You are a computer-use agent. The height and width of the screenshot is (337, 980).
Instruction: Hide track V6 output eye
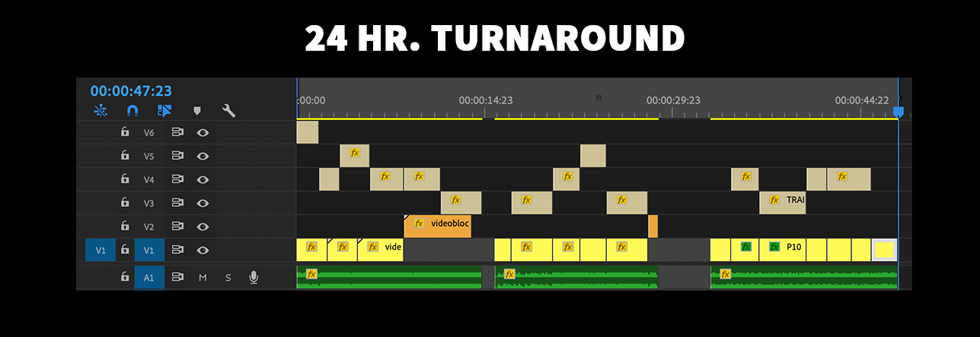[x=203, y=132]
